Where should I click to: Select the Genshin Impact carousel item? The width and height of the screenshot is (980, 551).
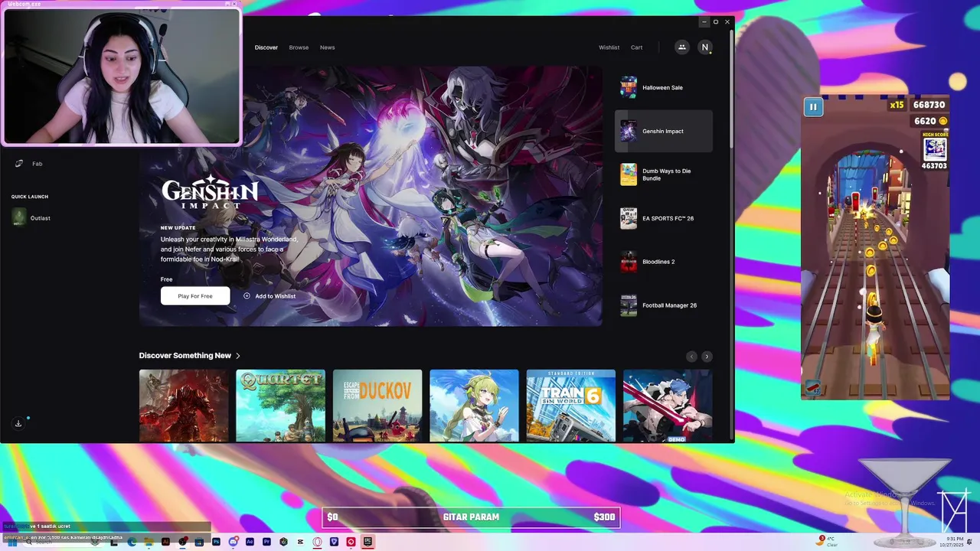[664, 131]
